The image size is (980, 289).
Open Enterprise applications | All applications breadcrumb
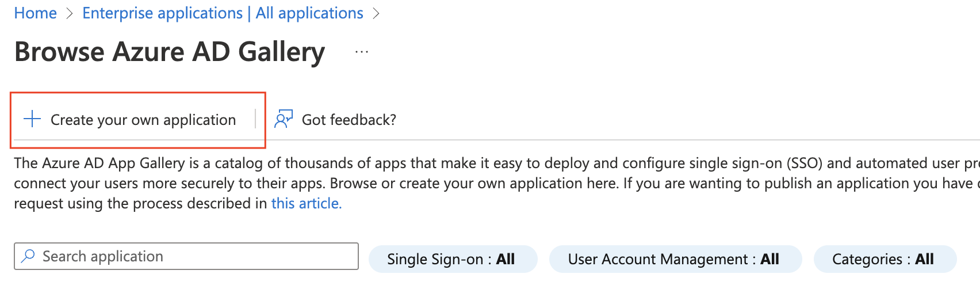click(x=223, y=13)
